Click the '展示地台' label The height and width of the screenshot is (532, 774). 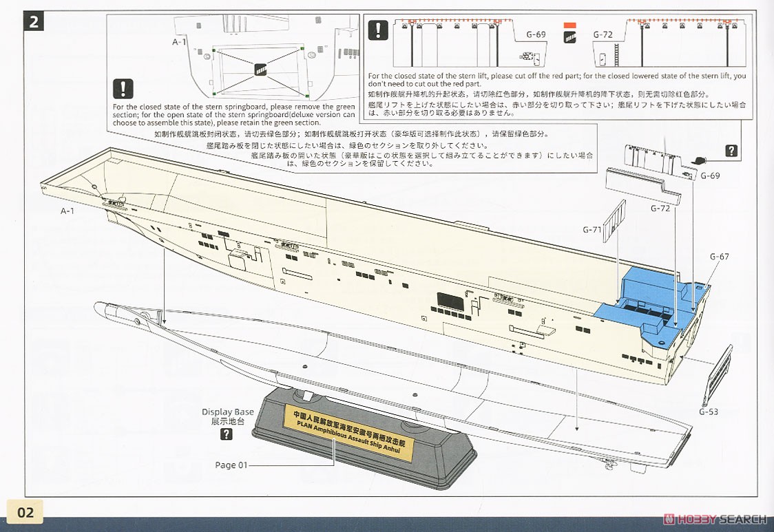coord(227,421)
